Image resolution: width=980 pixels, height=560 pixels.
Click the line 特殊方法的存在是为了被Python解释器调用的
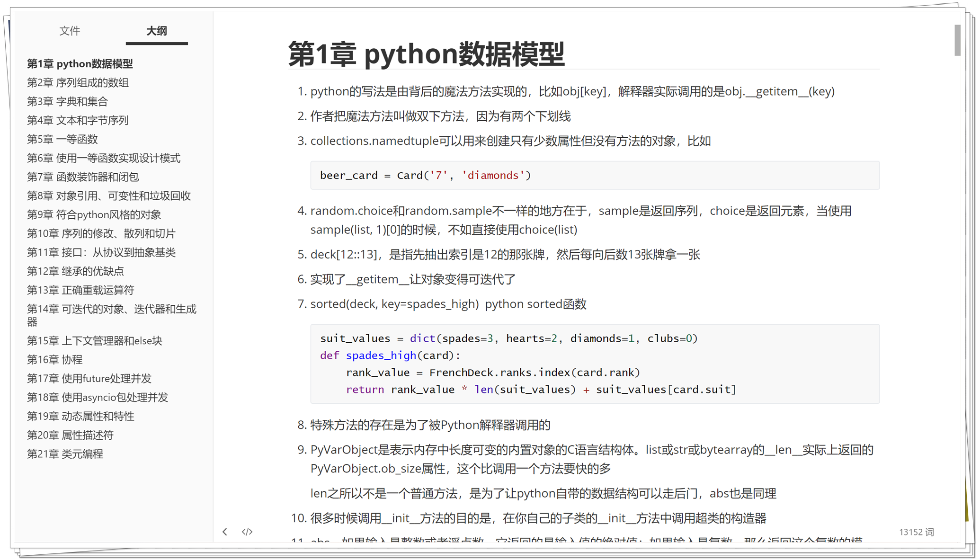coord(430,425)
